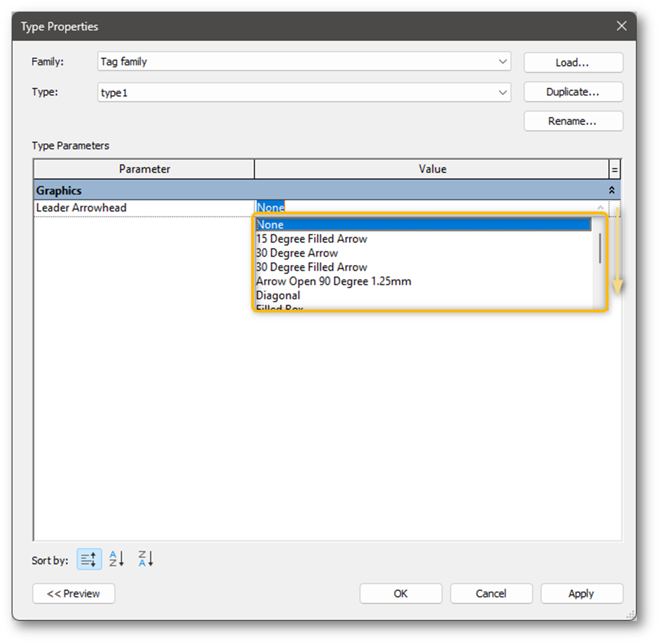This screenshot has width=660, height=644.
Task: Sort parameters ascending with the A-Z icon
Action: pyautogui.click(x=116, y=559)
